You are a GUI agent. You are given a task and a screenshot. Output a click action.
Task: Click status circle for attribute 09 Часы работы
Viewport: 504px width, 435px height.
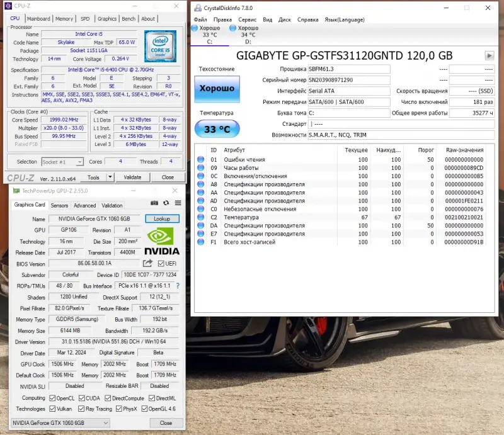pyautogui.click(x=200, y=167)
